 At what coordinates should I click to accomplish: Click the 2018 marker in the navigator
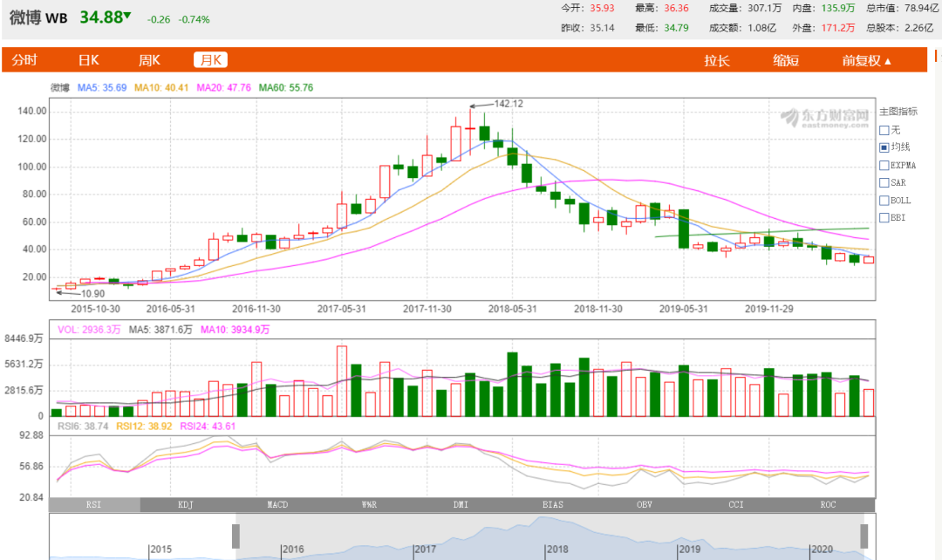tap(557, 550)
